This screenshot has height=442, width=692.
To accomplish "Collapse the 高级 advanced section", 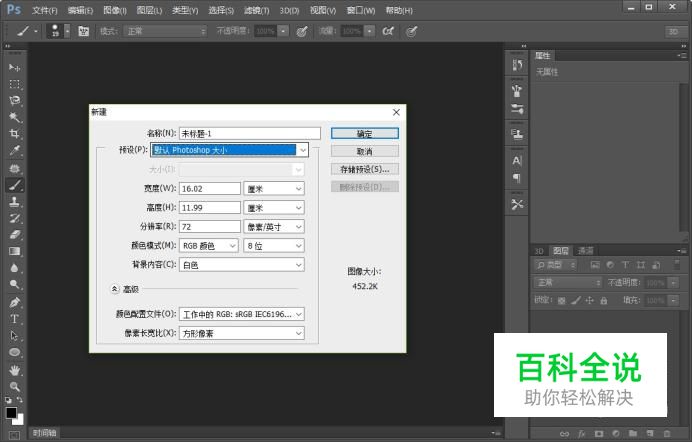I will 115,288.
